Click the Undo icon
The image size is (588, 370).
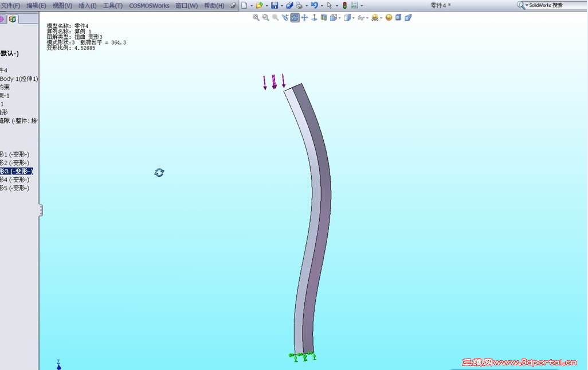pyautogui.click(x=315, y=5)
